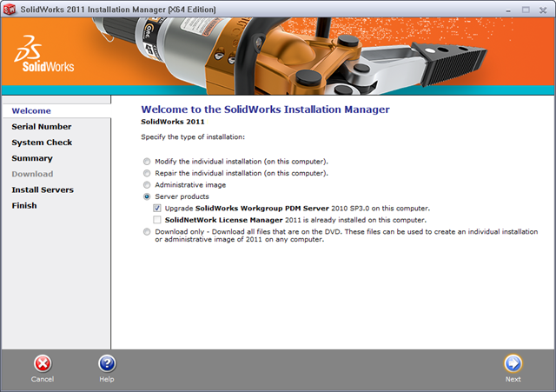Click the 'Welcome to the SolidWorks Installation Manager' heading
The image size is (556, 392).
click(x=265, y=110)
